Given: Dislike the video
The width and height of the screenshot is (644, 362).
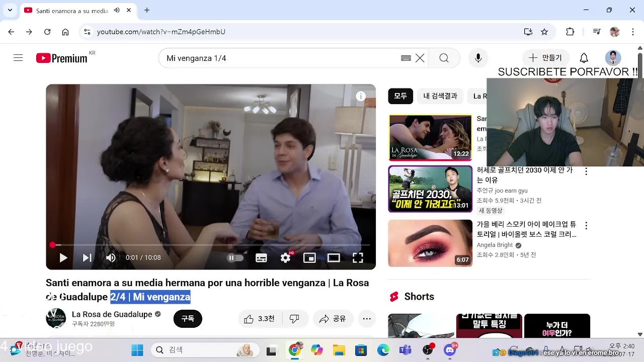Looking at the screenshot, I should (x=295, y=319).
